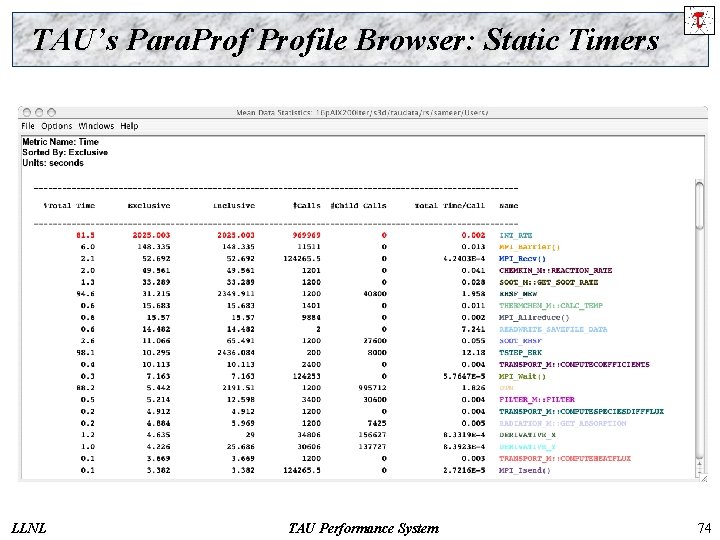Select the DERIVATIVE_X function name
This screenshot has width=720, height=540.
click(527, 435)
